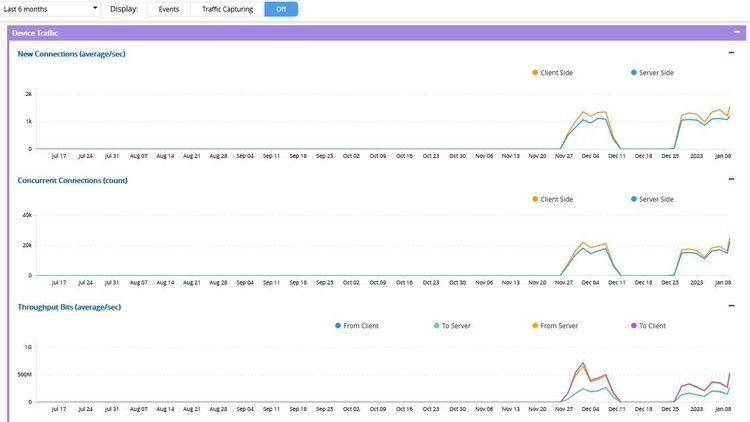Toggle Server Side legend dot in New Connections
This screenshot has width=750, height=422.
(634, 72)
